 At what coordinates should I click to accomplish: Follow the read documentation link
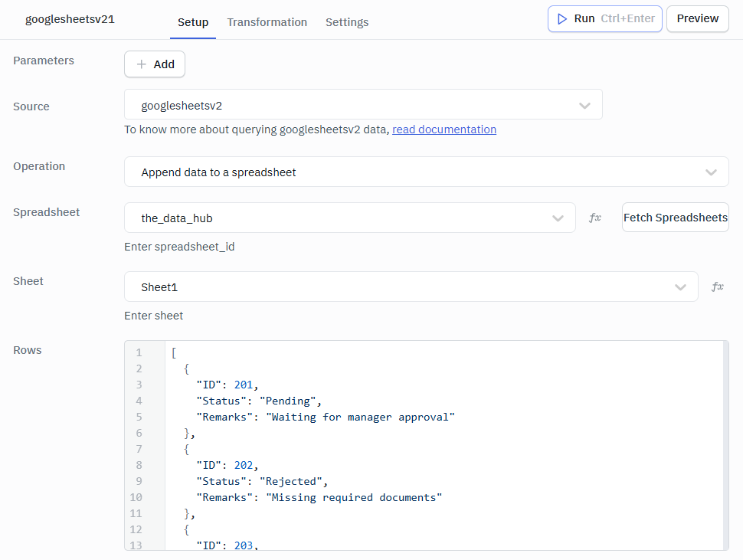(x=444, y=129)
